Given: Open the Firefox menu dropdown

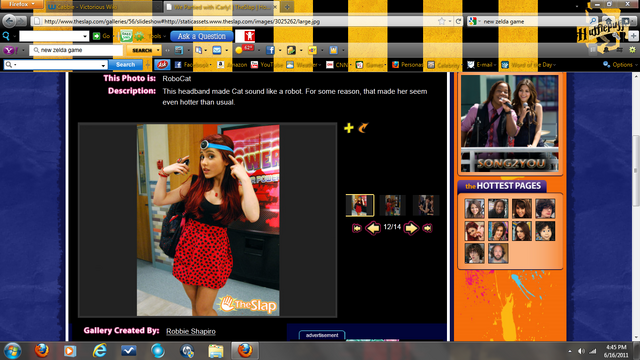Looking at the screenshot, I should tap(22, 4).
